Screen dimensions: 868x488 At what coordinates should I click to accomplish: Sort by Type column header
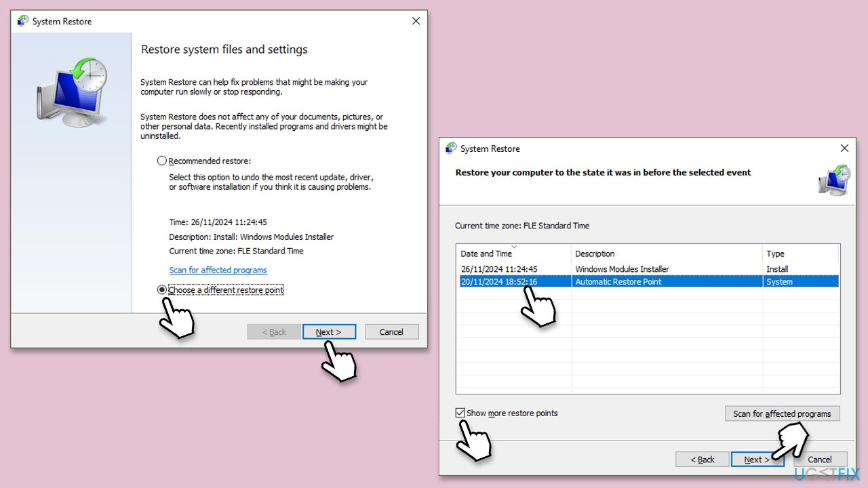pos(801,253)
